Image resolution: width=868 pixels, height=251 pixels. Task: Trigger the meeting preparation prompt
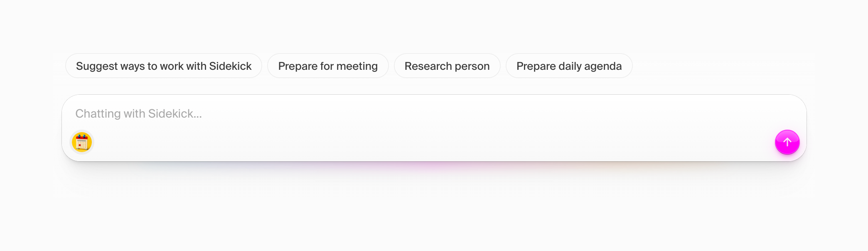click(328, 66)
